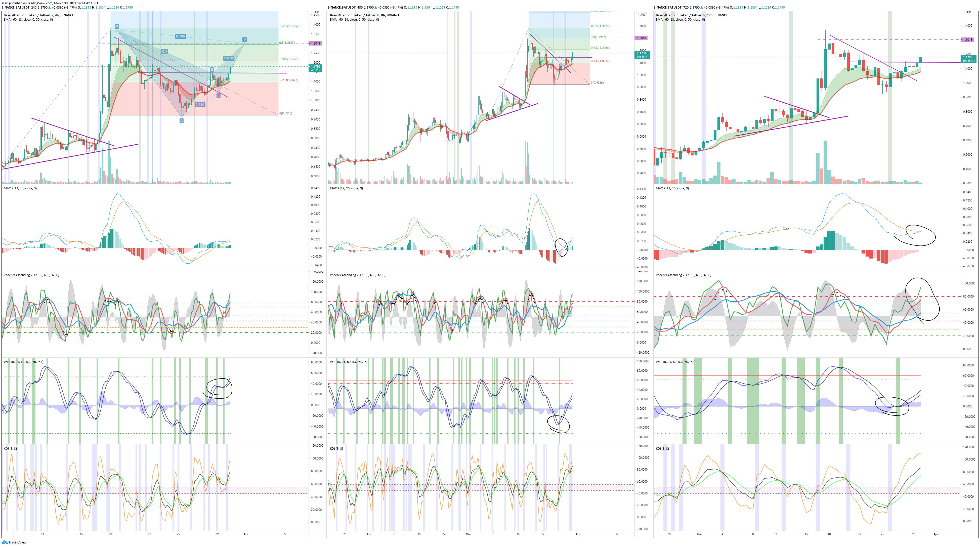This screenshot has width=980, height=547.
Task: Click the green 1.1790 price tag with 04:45:21 countdown
Action: click(x=643, y=55)
